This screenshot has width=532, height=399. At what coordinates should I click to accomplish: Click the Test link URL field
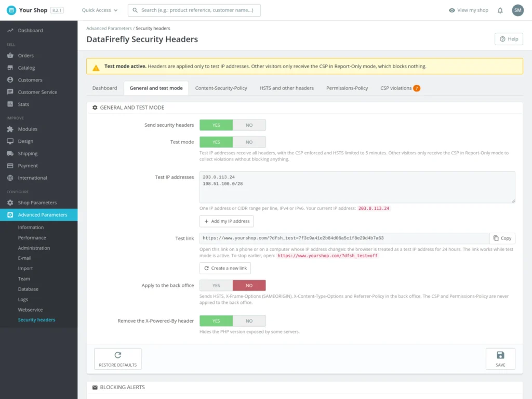[x=344, y=238]
